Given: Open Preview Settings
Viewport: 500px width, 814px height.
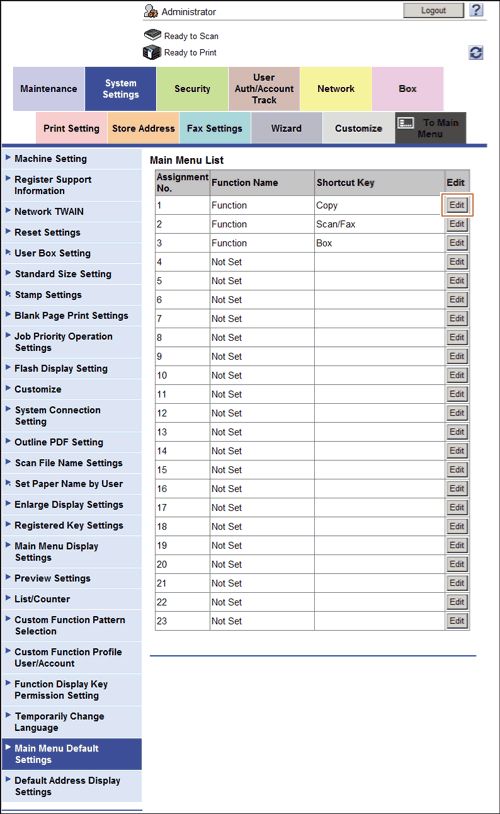Looking at the screenshot, I should pos(71,578).
